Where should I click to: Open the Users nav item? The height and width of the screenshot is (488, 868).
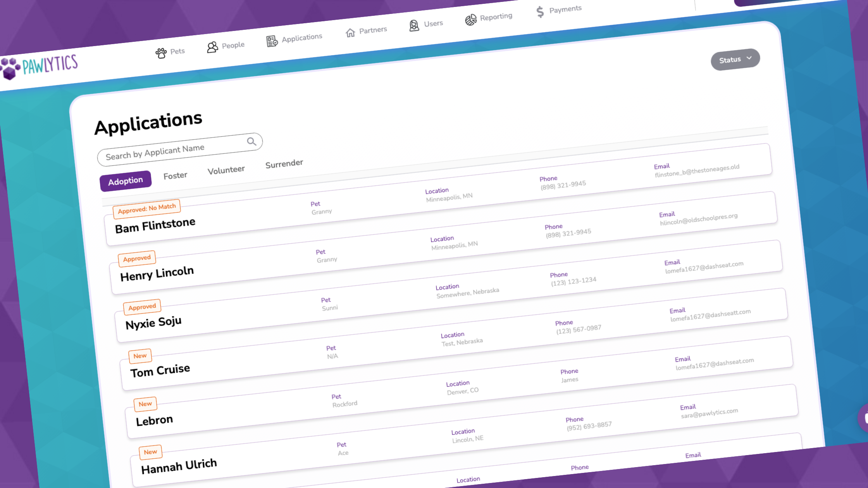click(426, 24)
